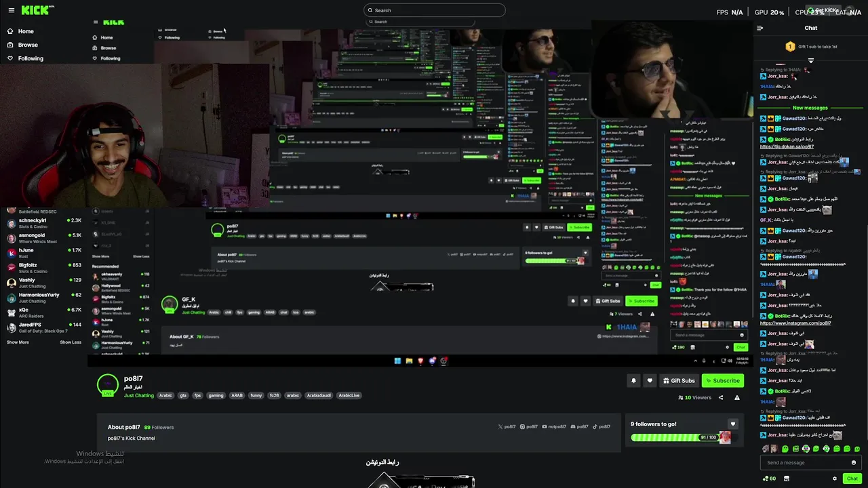Toggle the bell notifications for po8l7
Screen dimensions: 868x488
(633, 381)
